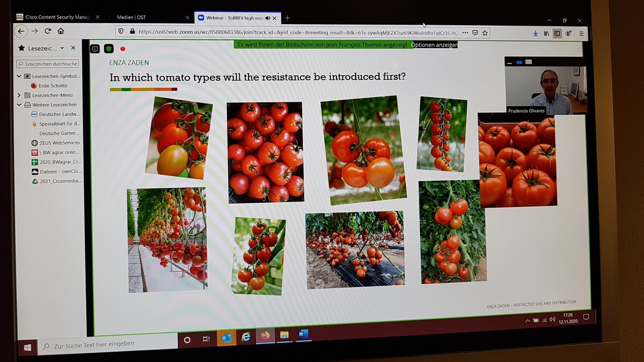Show hidden system tray icons

tap(527, 321)
